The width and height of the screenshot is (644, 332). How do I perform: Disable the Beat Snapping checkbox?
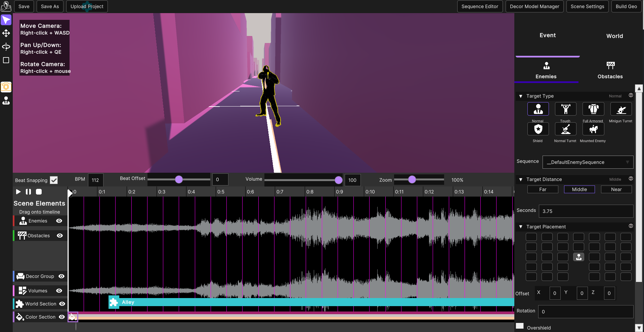point(54,180)
